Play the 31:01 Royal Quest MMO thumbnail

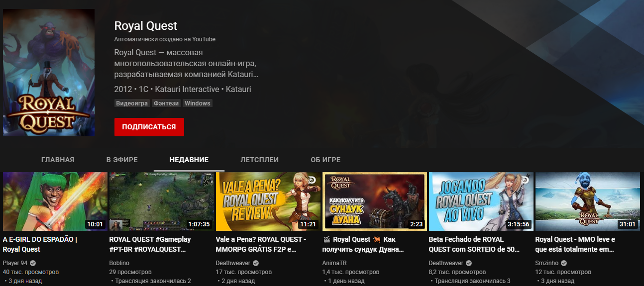pos(587,201)
